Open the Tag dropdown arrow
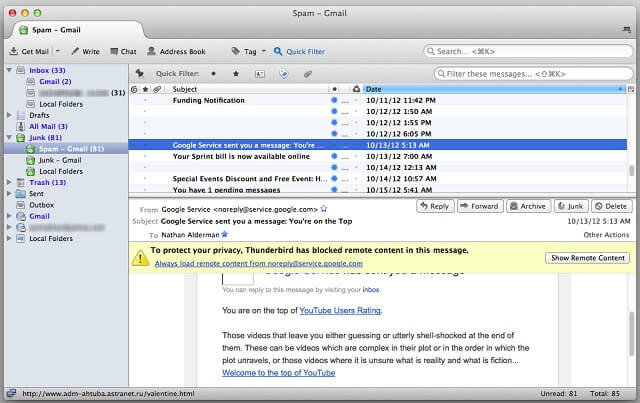 [264, 51]
